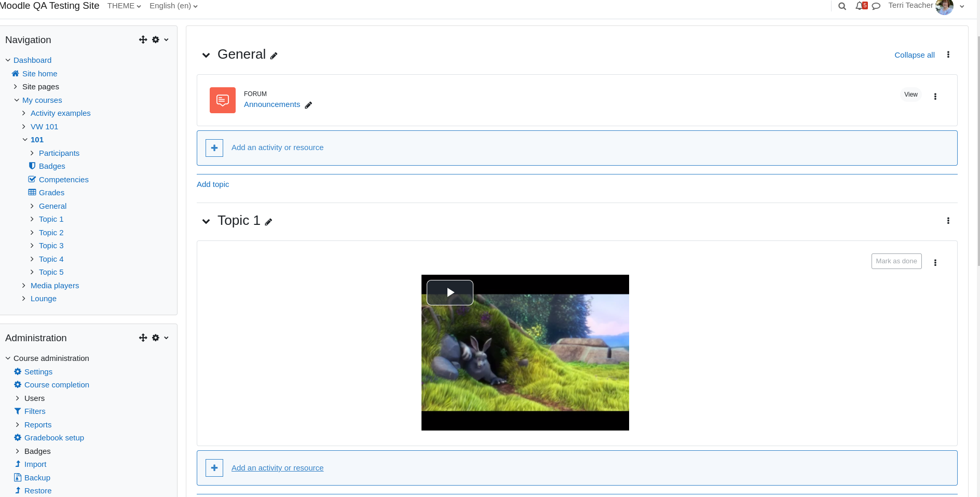Collapse Dashboard tree node

tap(8, 60)
